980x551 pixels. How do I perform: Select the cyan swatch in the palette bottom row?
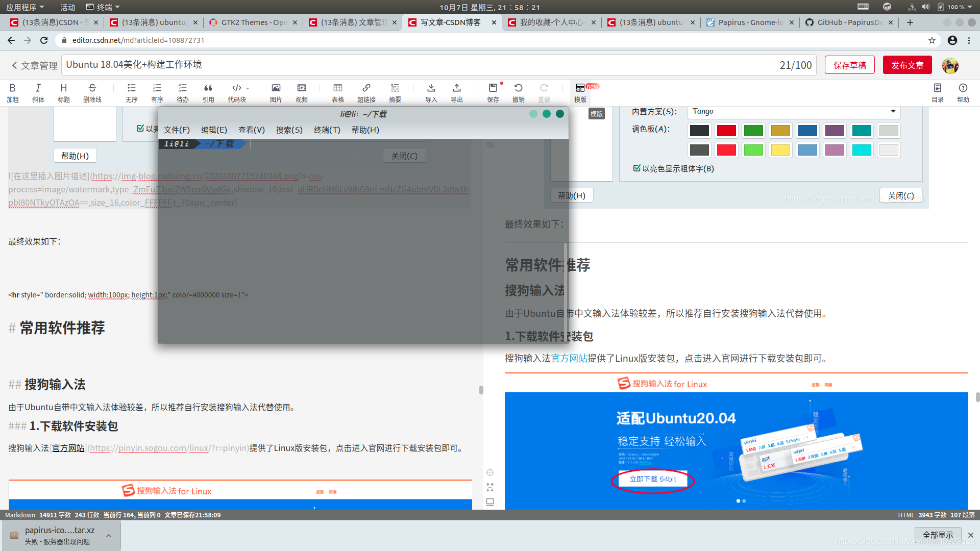[862, 150]
